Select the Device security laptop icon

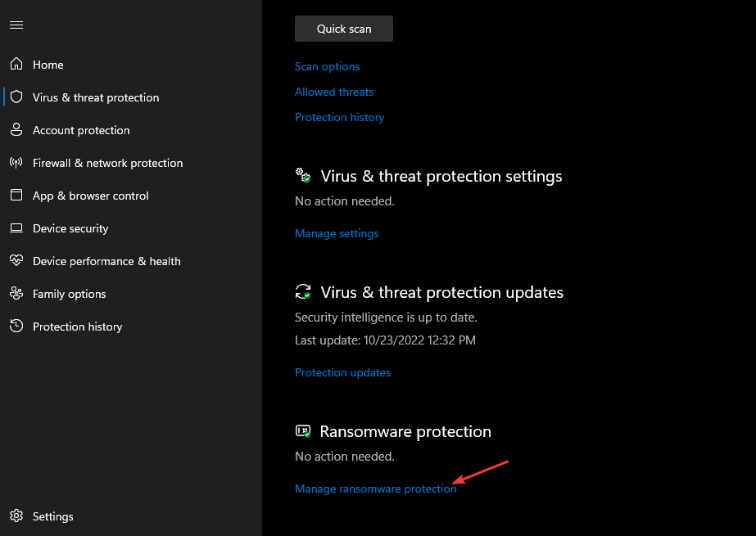[16, 227]
